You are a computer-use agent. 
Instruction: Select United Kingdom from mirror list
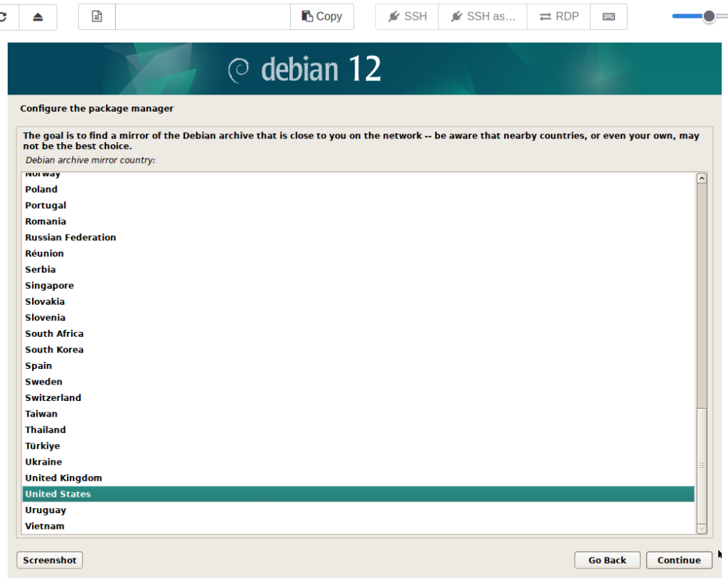pyautogui.click(x=64, y=478)
